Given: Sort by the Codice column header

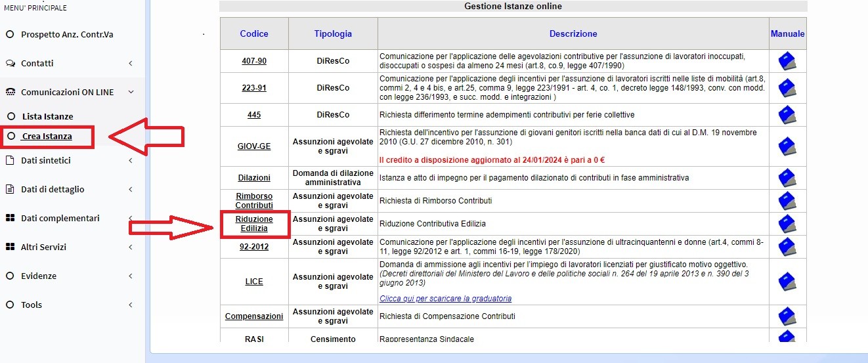Looking at the screenshot, I should [254, 33].
